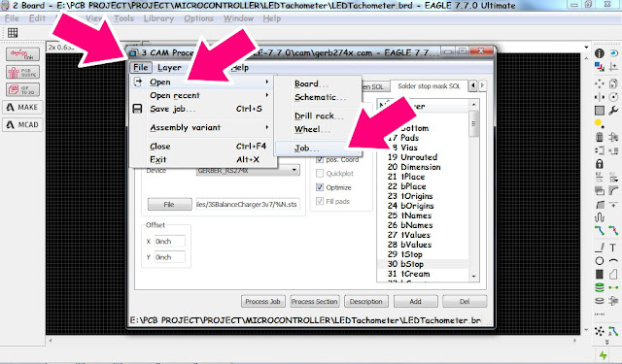The width and height of the screenshot is (622, 364).
Task: Select the Lock padlock tool
Action: coord(600,164)
